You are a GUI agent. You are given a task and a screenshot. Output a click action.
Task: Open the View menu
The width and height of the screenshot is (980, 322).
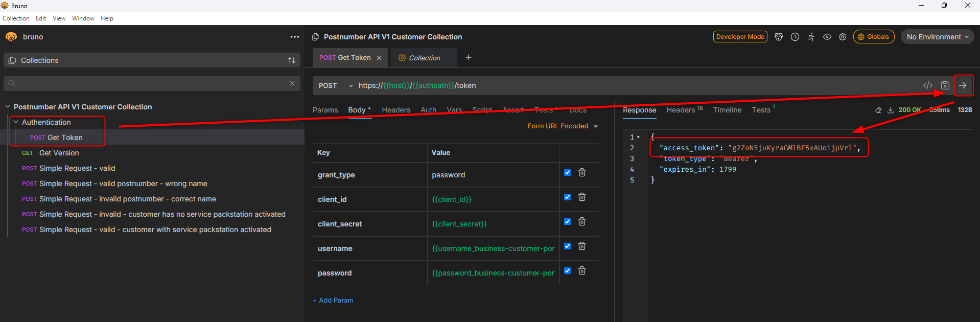[59, 18]
